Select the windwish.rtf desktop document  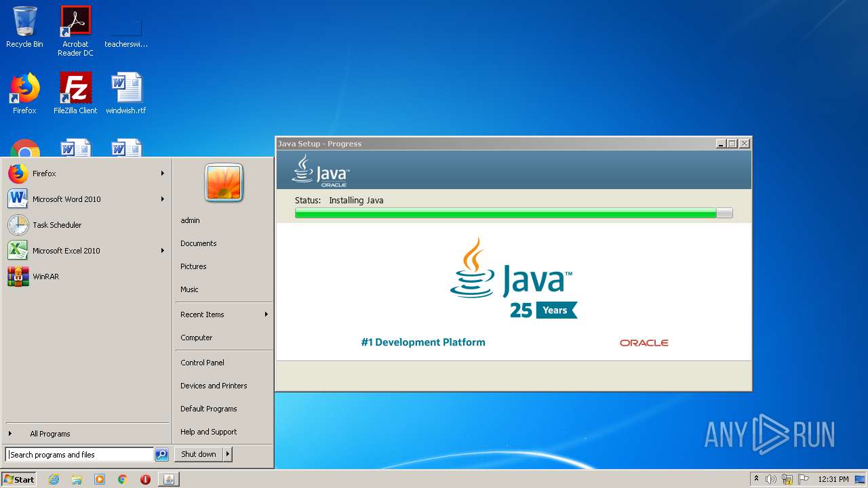pos(126,94)
